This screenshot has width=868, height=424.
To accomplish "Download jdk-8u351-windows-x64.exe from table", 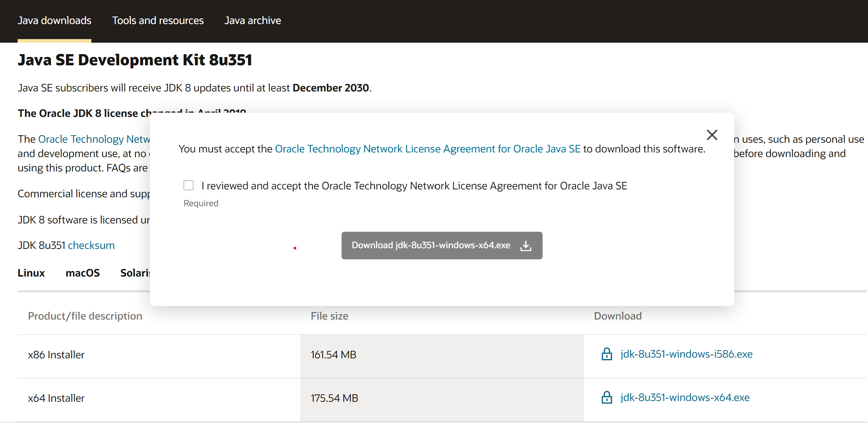I will [685, 397].
